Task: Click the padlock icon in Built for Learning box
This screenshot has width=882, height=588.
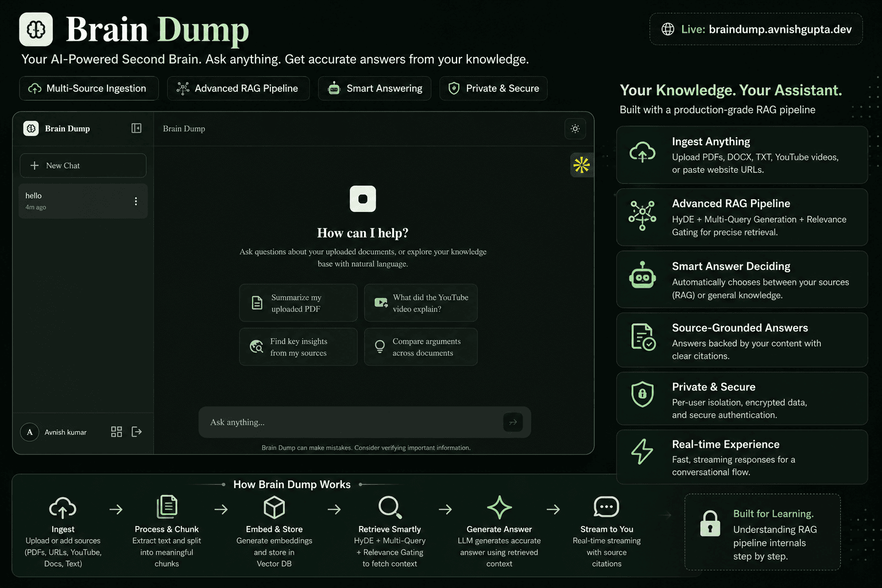Action: point(710,523)
